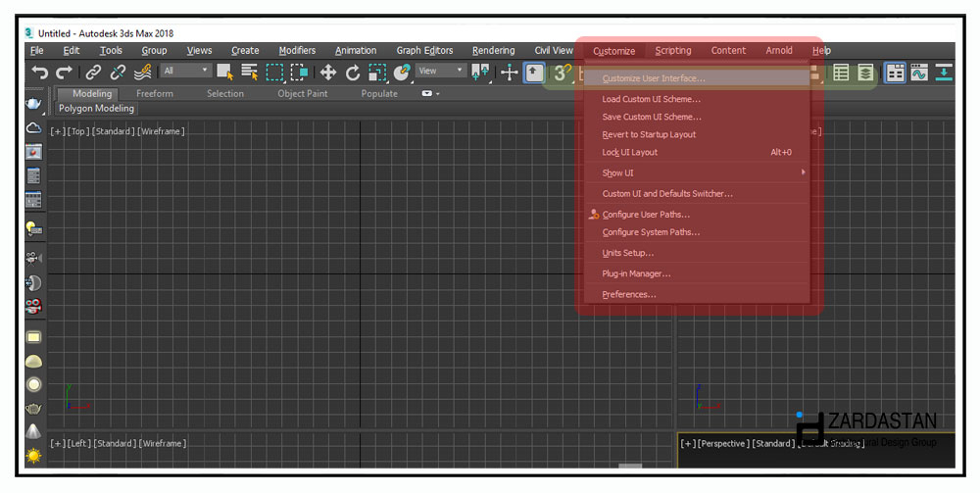Open the selection filter 'All' dropdown
Image resolution: width=980 pixels, height=493 pixels.
tap(186, 71)
